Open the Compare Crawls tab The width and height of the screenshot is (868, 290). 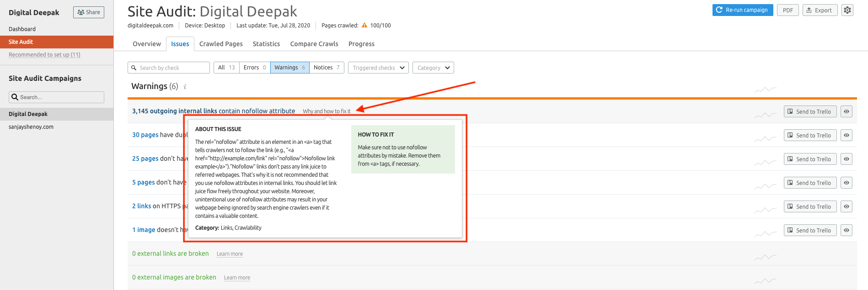(x=314, y=44)
